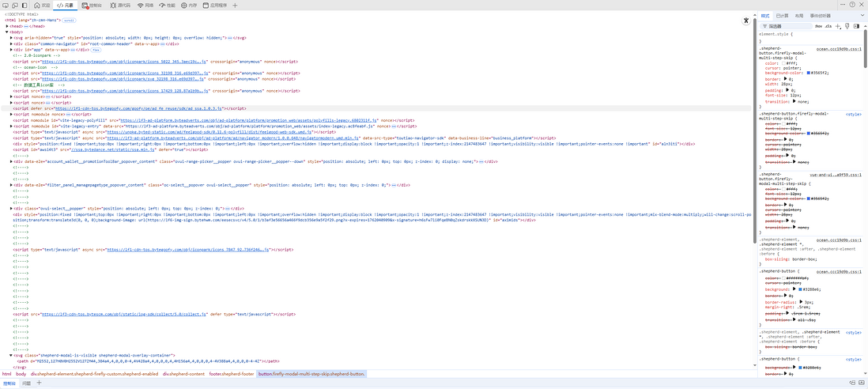Screen dimensions: 868x389
Task: Toggle the .cls element classes button
Action: pyautogui.click(x=828, y=26)
